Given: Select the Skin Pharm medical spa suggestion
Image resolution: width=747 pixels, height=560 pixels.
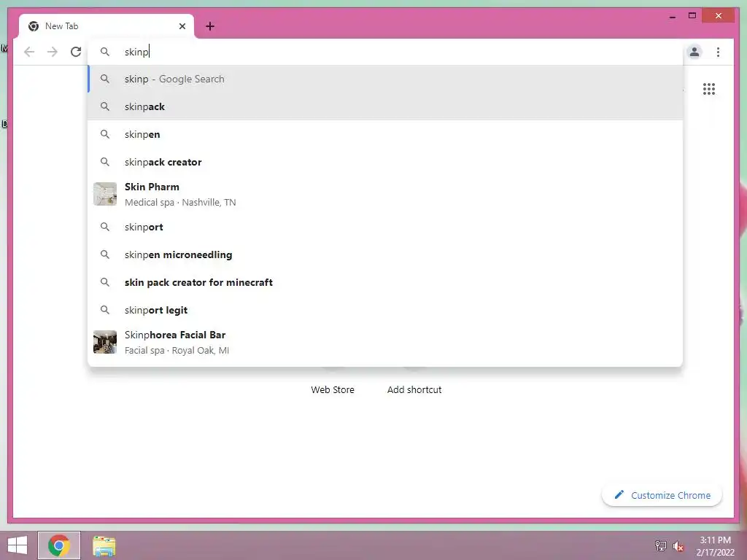Looking at the screenshot, I should click(x=385, y=194).
